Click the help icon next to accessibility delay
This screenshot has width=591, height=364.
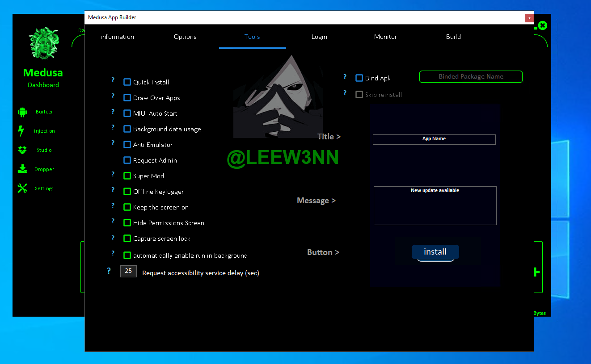point(109,271)
